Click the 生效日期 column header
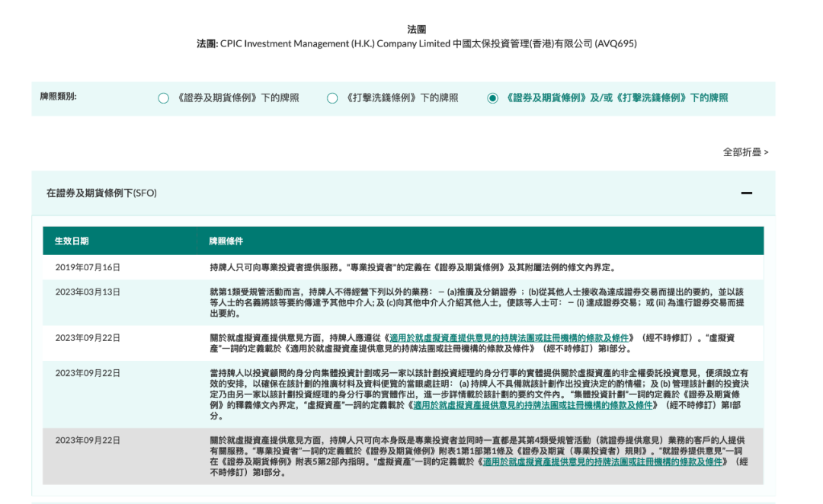This screenshot has height=504, width=823. (x=72, y=241)
